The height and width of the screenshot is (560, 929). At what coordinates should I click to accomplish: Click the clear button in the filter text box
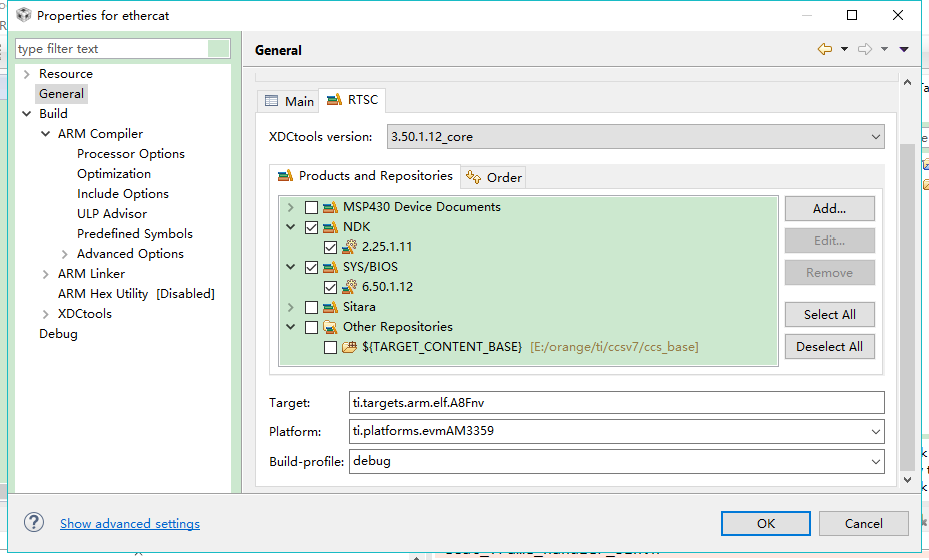219,49
